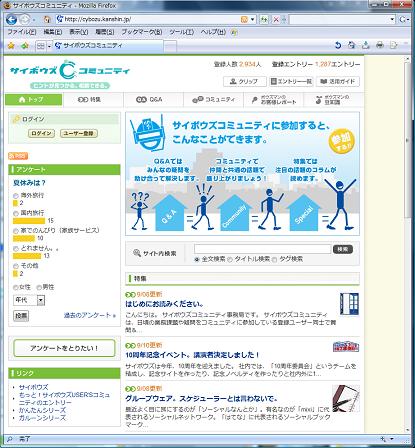Click the zoom icon at the right of the status bar
This screenshot has width=415, height=448.
click(383, 439)
